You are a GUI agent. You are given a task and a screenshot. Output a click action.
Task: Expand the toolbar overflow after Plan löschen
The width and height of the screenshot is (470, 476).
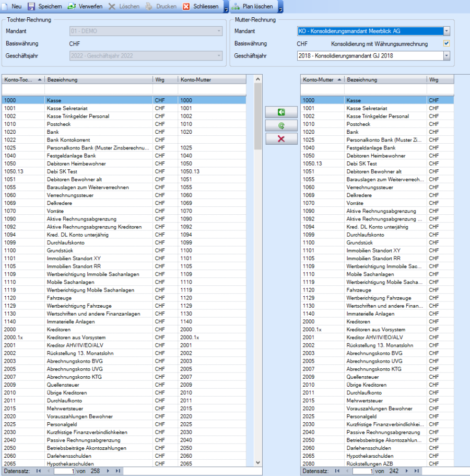(x=281, y=7)
